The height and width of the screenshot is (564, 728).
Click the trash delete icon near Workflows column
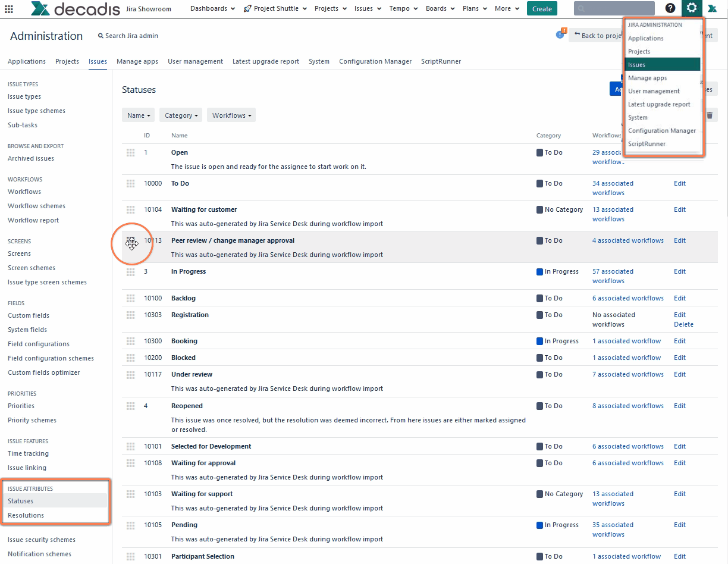[x=710, y=115]
